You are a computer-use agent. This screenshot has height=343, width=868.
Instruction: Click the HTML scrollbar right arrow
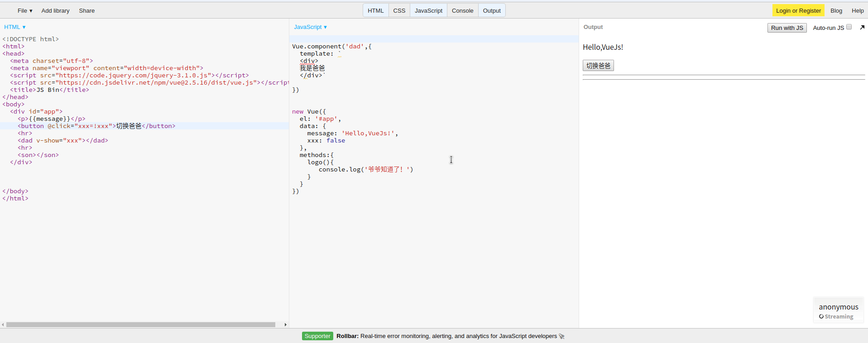(x=285, y=324)
